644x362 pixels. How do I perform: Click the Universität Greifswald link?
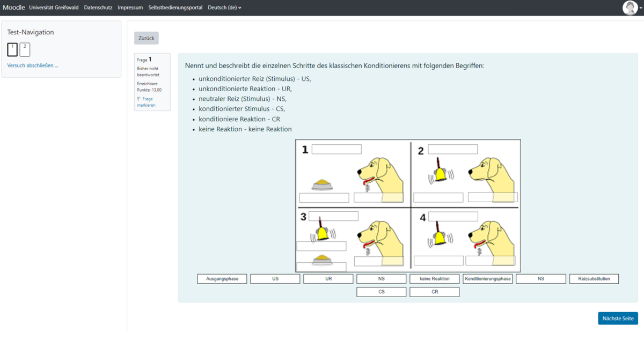coord(54,8)
